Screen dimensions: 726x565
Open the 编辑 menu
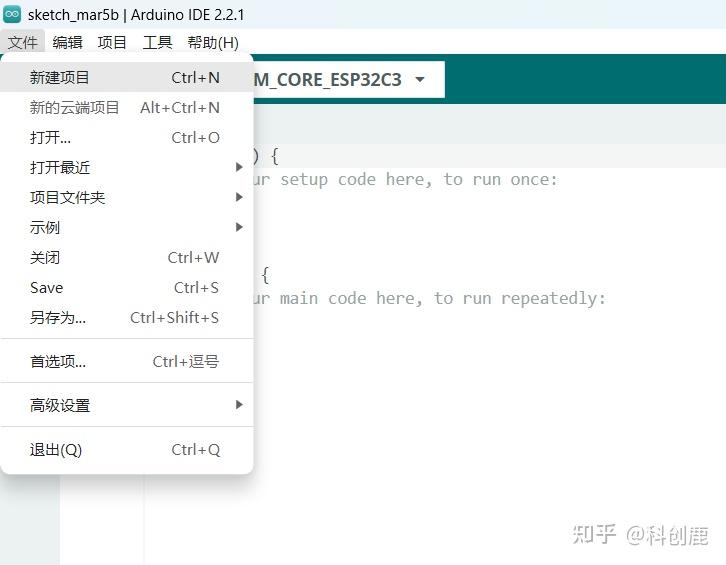(68, 43)
